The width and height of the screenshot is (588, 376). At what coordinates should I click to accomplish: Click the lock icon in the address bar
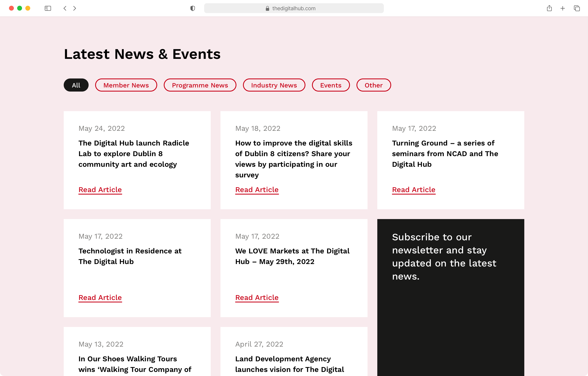[x=267, y=8]
